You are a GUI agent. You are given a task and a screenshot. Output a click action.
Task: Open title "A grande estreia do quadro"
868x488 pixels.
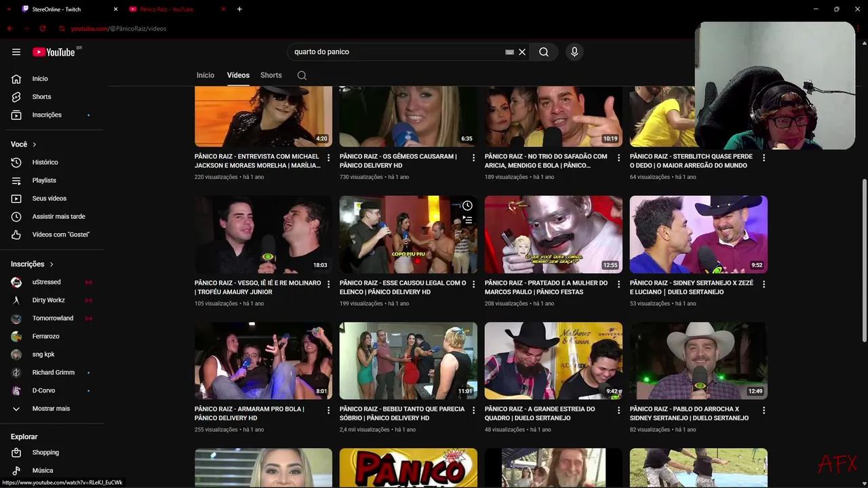click(x=540, y=413)
